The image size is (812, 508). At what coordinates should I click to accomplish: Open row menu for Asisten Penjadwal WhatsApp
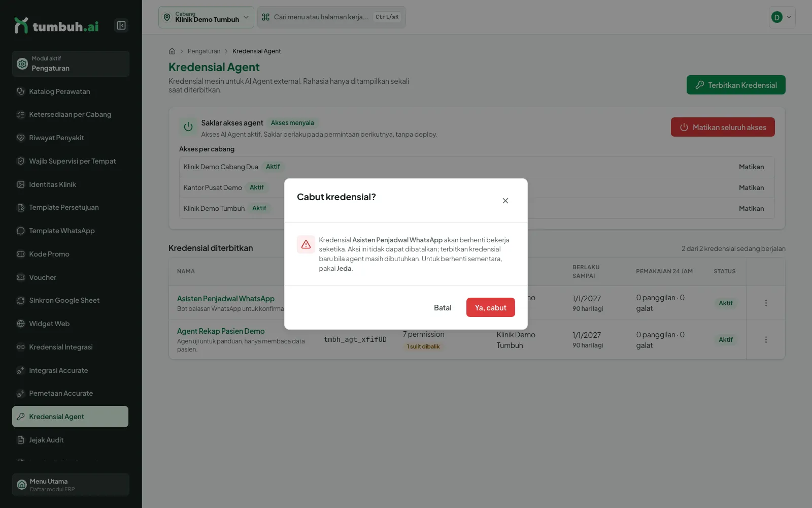(x=766, y=303)
